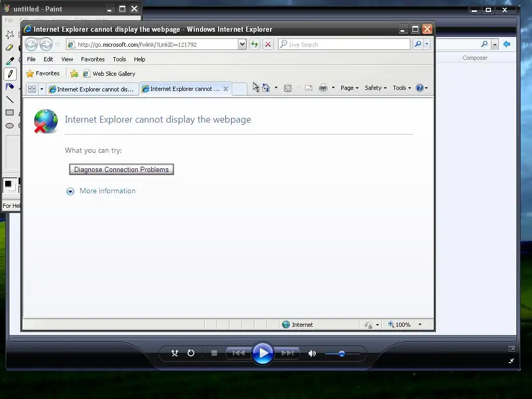Open the Favorites center star button
This screenshot has height=399, width=532.
coord(43,74)
